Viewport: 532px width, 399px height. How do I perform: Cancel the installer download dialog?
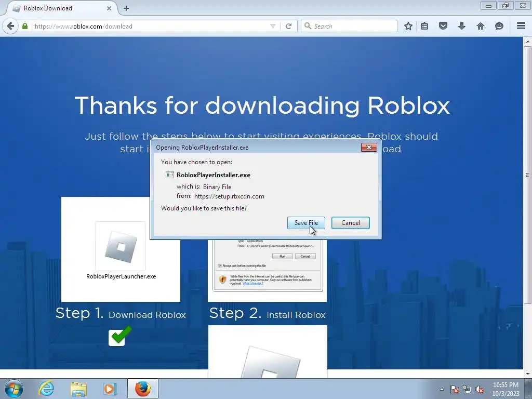351,223
